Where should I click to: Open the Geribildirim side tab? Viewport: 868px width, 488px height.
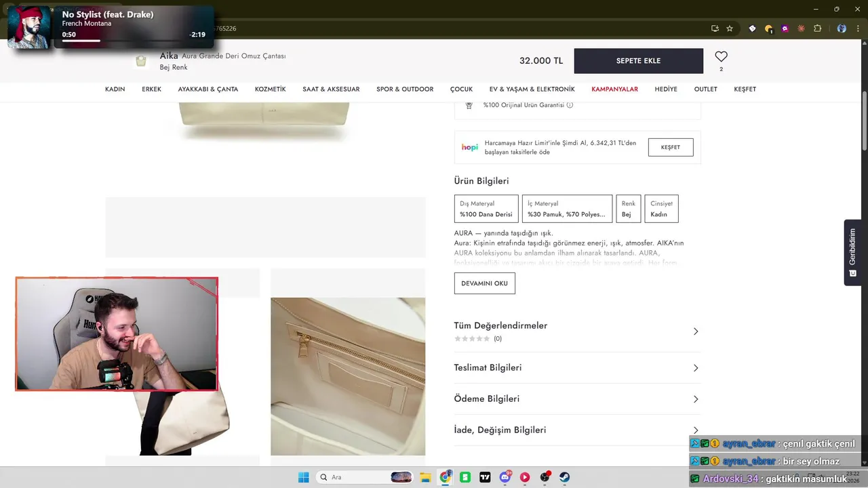pyautogui.click(x=852, y=252)
